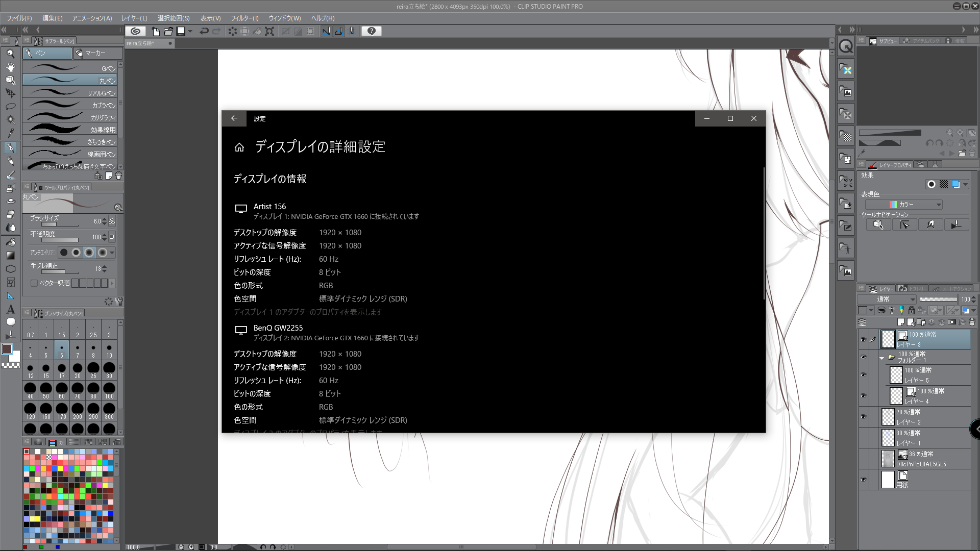Screen dimensions: 980x551
Task: Collapse the フォルダー 1 layer folder
Action: [x=881, y=358]
